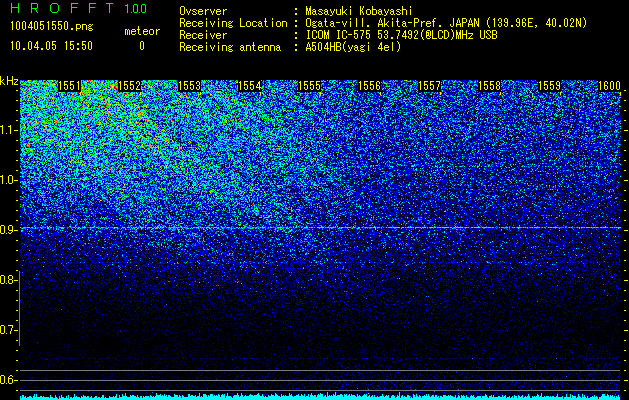Click the 'meteor' label
The width and height of the screenshot is (629, 400).
[142, 31]
